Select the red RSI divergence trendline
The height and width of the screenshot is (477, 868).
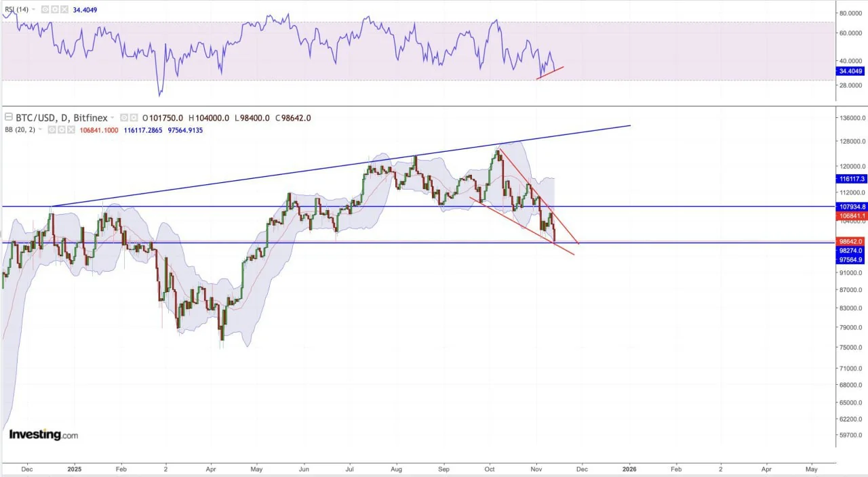pyautogui.click(x=550, y=73)
